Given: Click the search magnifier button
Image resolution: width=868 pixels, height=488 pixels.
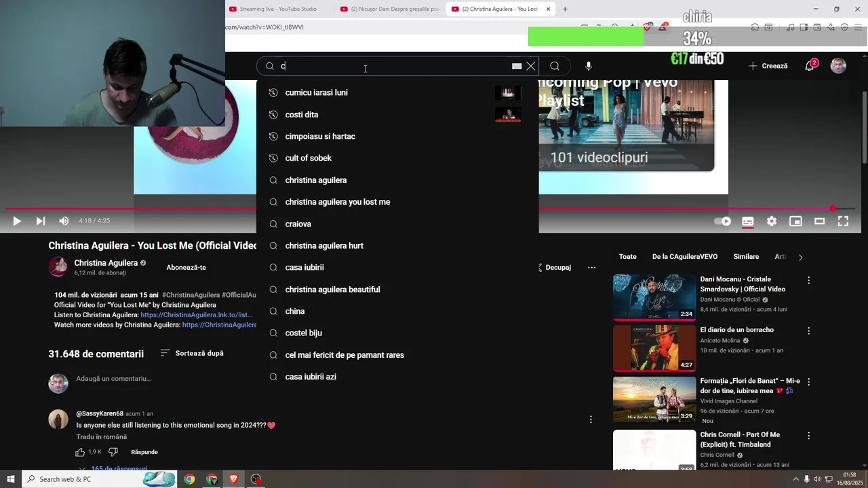Looking at the screenshot, I should (x=555, y=66).
